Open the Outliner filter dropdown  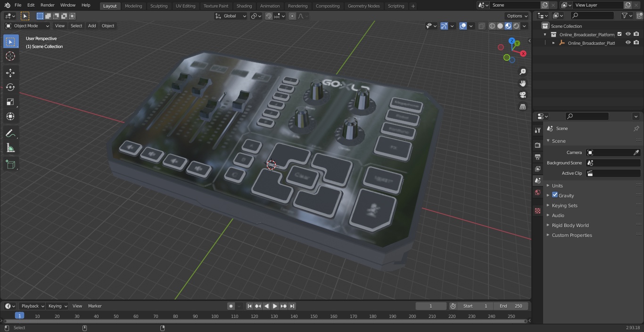(627, 16)
